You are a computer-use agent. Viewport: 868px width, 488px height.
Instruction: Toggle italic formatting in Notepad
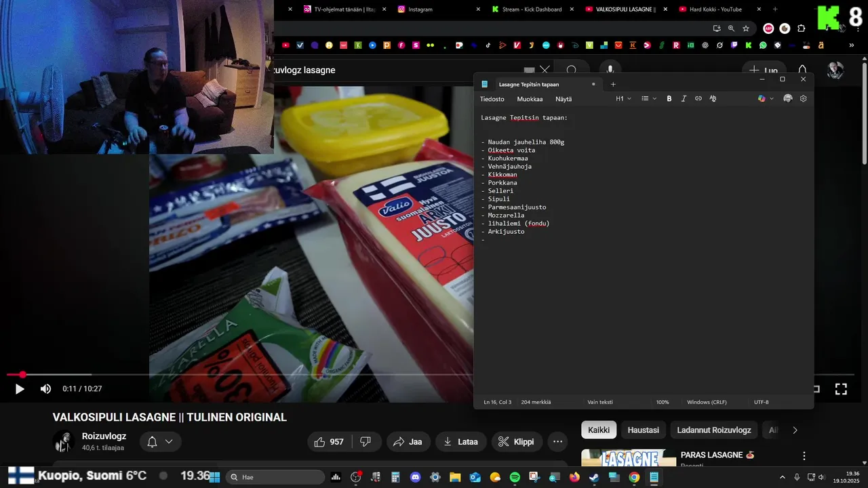(684, 99)
